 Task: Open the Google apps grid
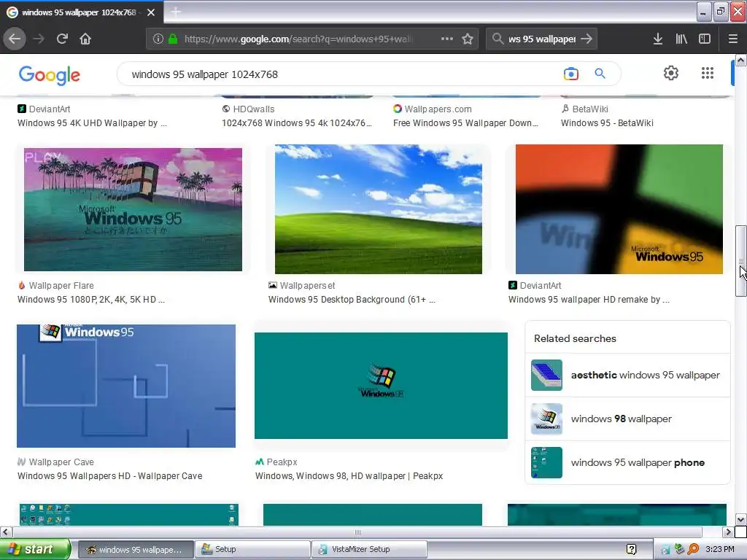(x=708, y=73)
